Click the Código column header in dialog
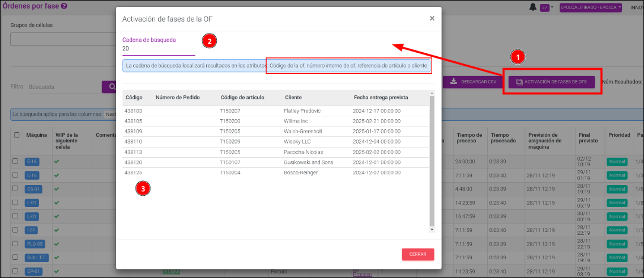 point(134,98)
